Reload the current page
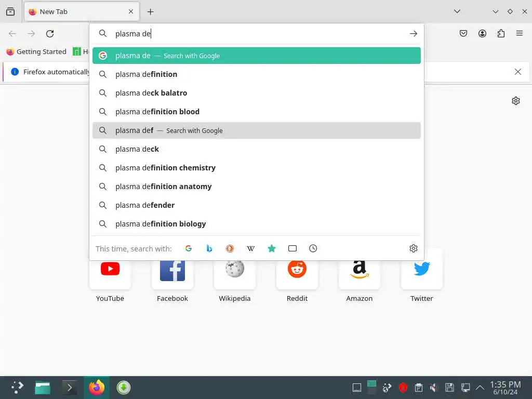Image resolution: width=532 pixels, height=399 pixels. coord(50,34)
